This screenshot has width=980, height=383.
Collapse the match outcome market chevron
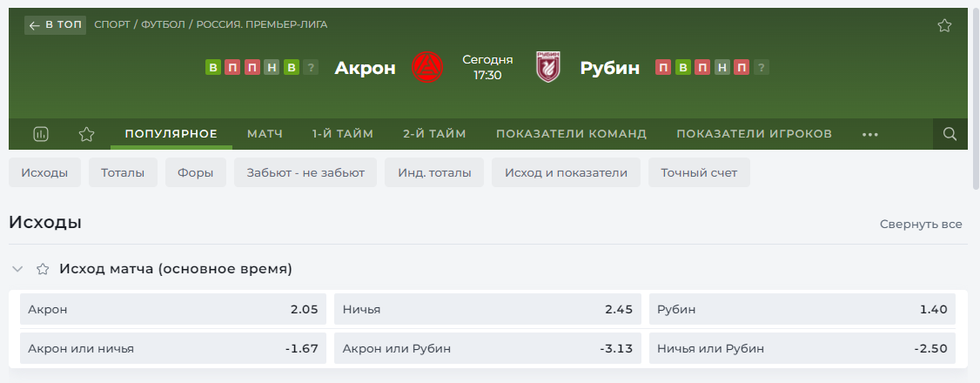pyautogui.click(x=17, y=269)
